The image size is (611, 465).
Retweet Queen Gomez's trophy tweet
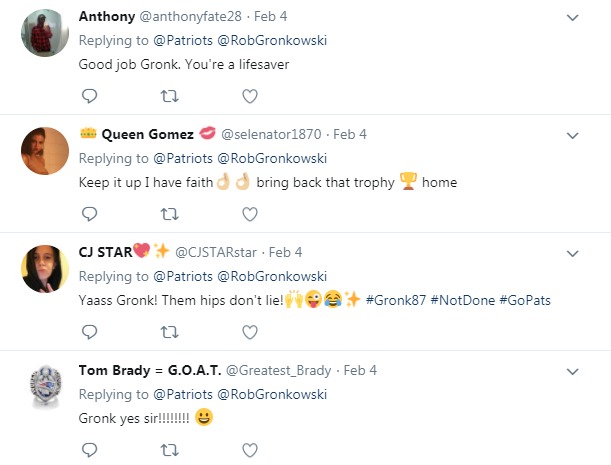(169, 213)
